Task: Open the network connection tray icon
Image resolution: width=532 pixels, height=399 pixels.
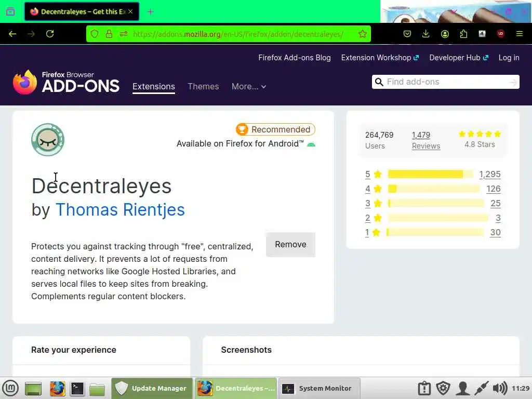Action: (x=481, y=388)
